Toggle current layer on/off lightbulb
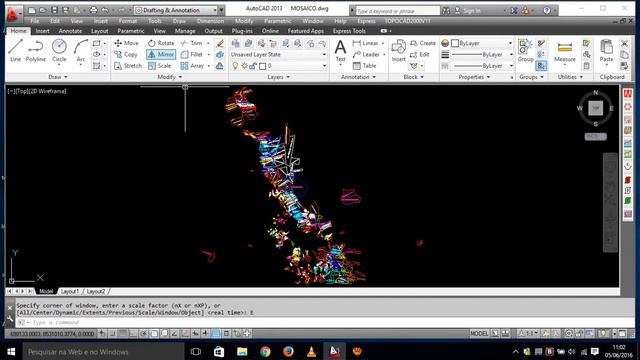Image resolution: width=640 pixels, height=360 pixels. pyautogui.click(x=235, y=66)
